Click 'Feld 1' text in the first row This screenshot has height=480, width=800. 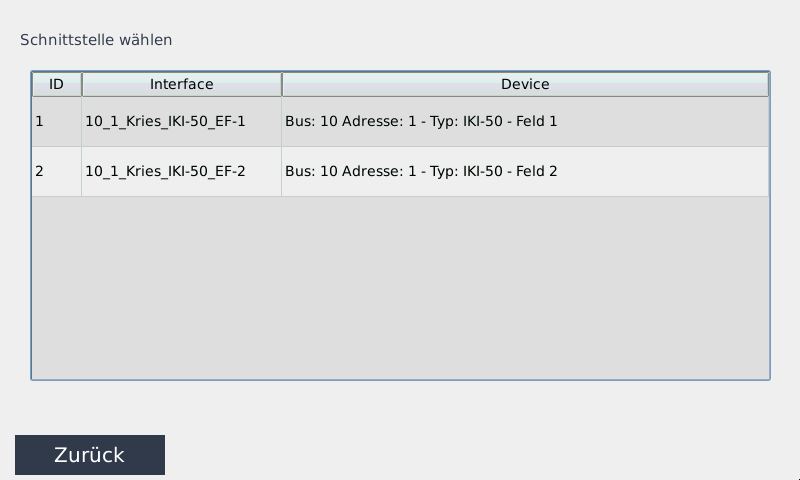click(538, 122)
